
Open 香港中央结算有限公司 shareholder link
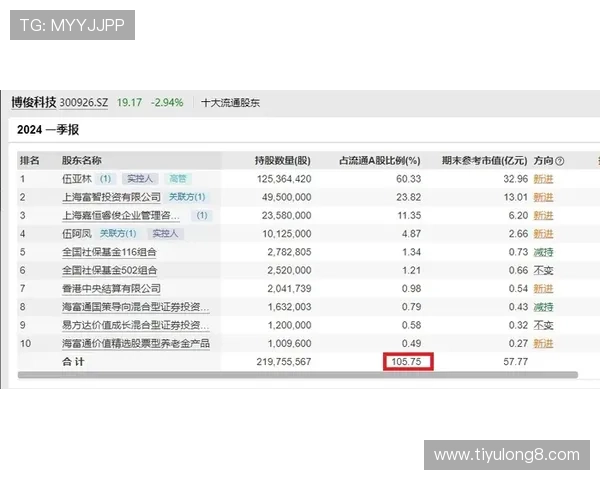(111, 289)
